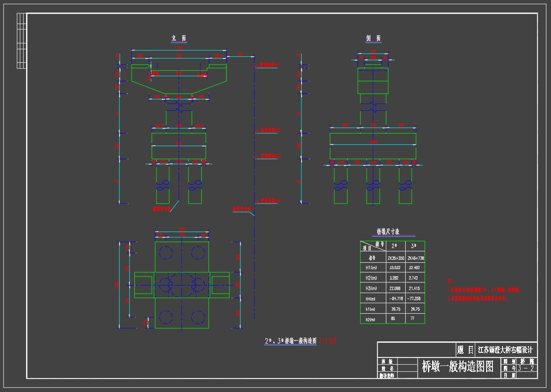Click the H2 elevation marker label

(x=270, y=131)
